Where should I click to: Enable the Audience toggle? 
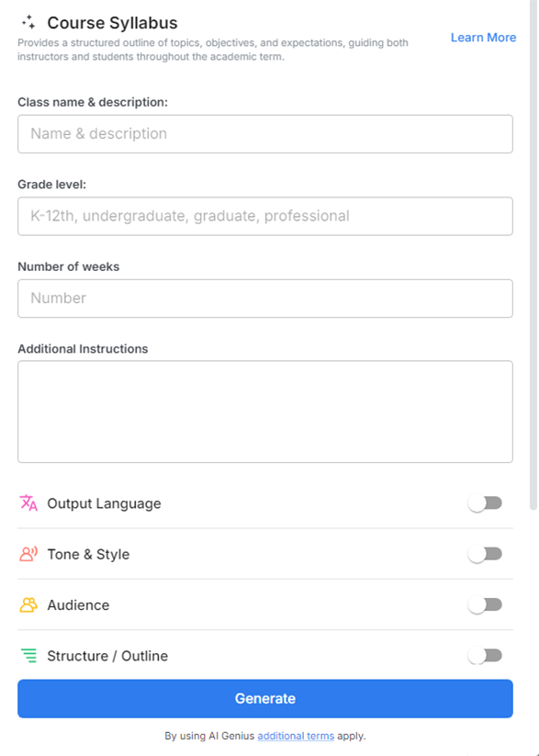point(486,604)
